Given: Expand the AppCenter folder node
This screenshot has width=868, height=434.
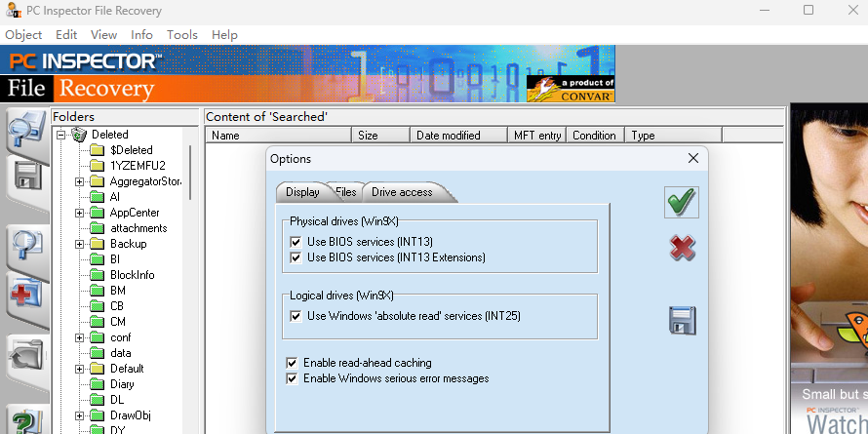Looking at the screenshot, I should 79,213.
